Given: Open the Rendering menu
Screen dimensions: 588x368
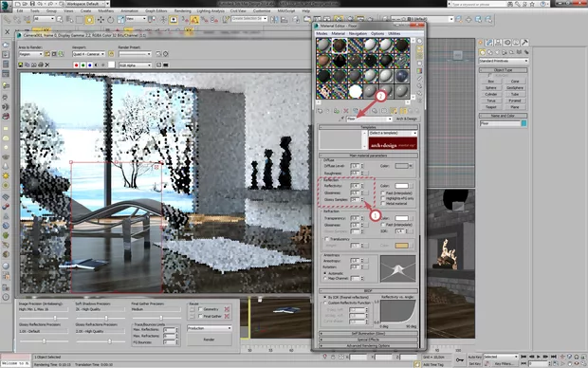Looking at the screenshot, I should click(x=183, y=10).
